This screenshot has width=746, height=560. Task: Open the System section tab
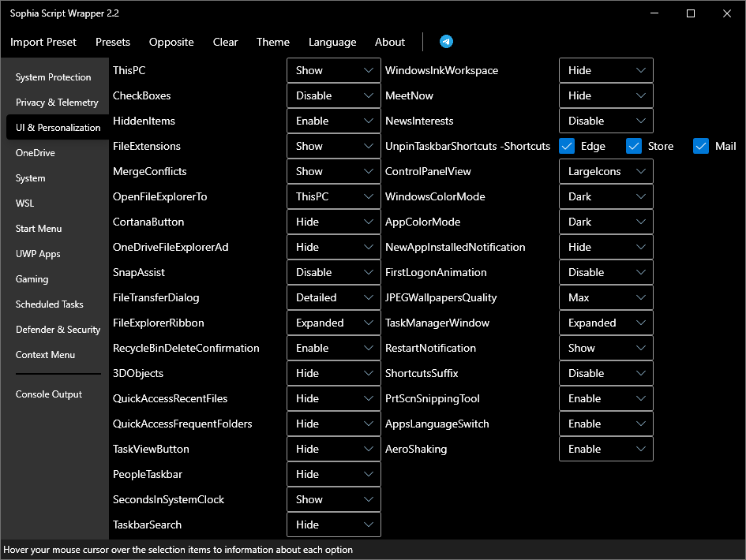(x=57, y=177)
